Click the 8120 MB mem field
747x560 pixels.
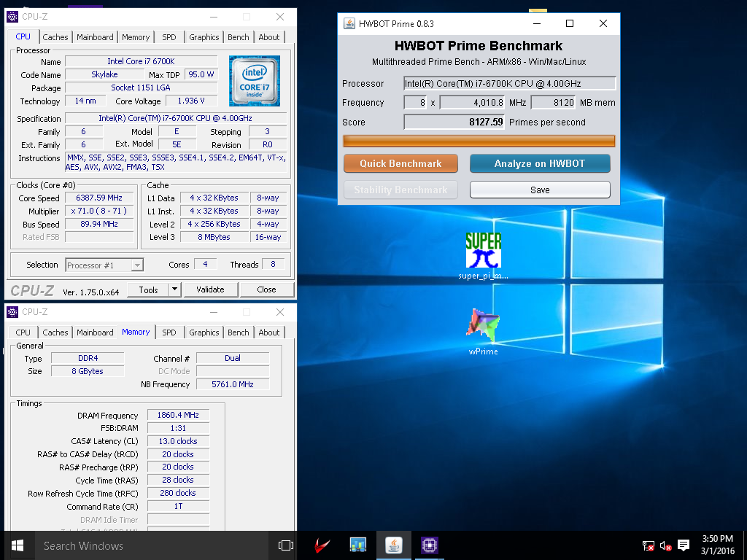point(553,102)
